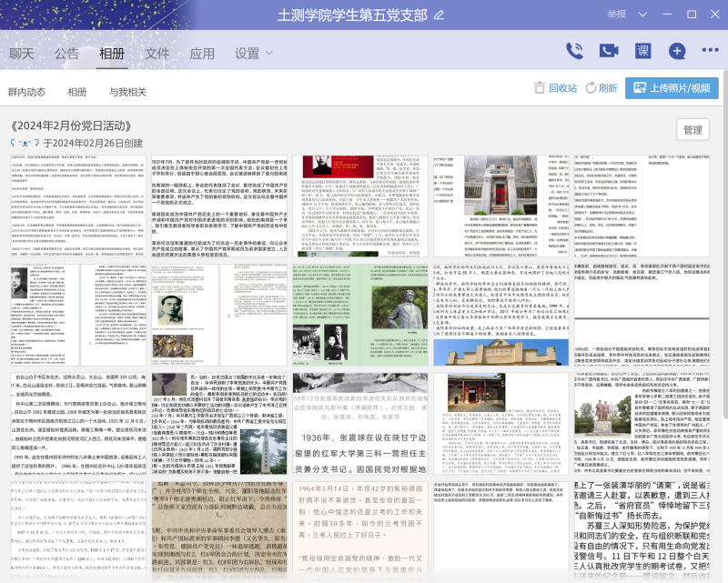The height and width of the screenshot is (583, 728).
Task: Click the 举报 report link
Action: tap(616, 15)
